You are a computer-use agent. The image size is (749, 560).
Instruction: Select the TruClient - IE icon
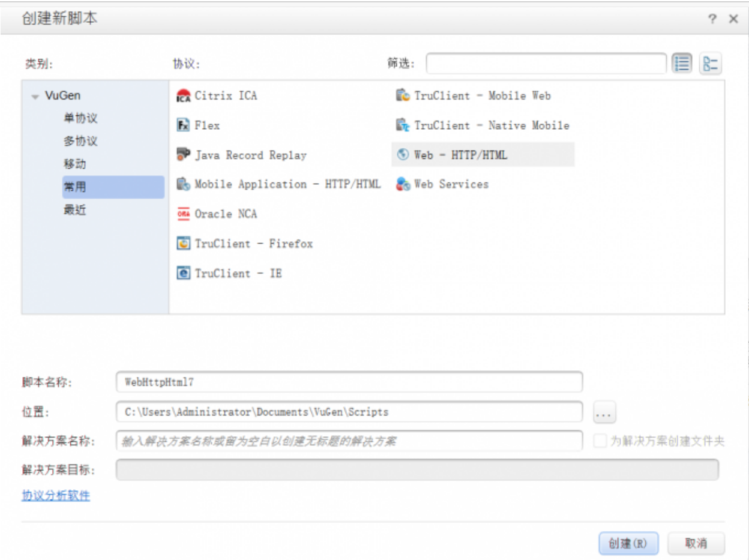click(183, 273)
